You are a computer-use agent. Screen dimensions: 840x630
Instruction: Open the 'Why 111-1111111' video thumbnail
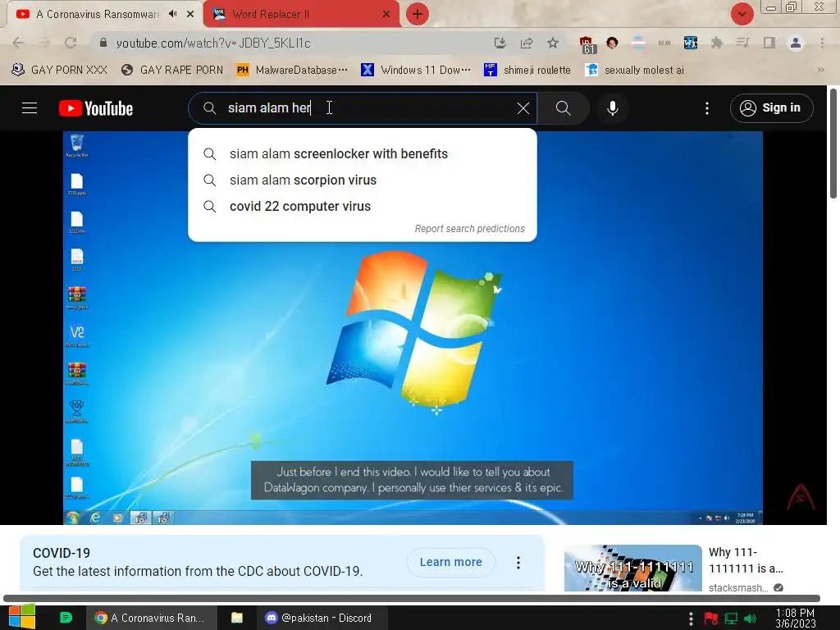[x=632, y=568]
